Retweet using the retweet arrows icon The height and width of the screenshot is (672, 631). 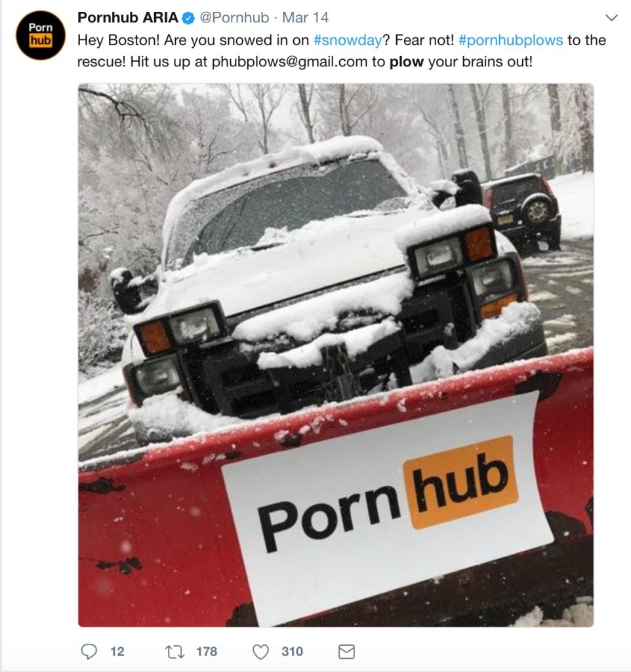174,652
